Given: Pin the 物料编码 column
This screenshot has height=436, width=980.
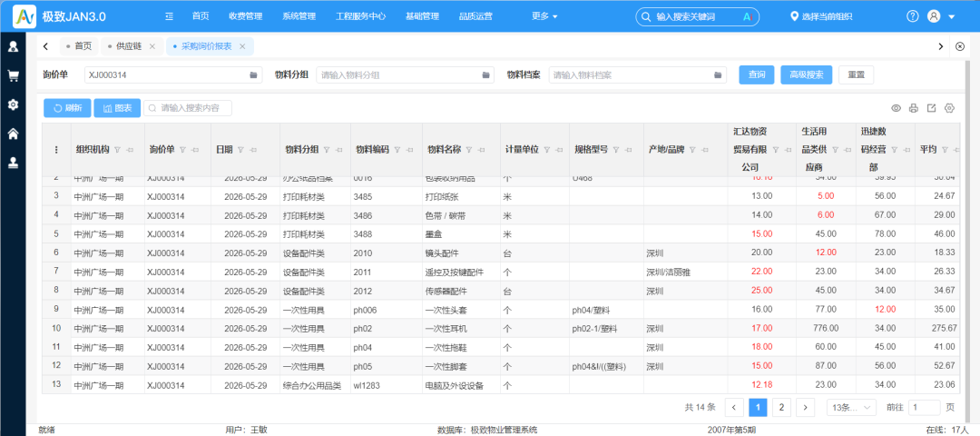Looking at the screenshot, I should point(408,150).
